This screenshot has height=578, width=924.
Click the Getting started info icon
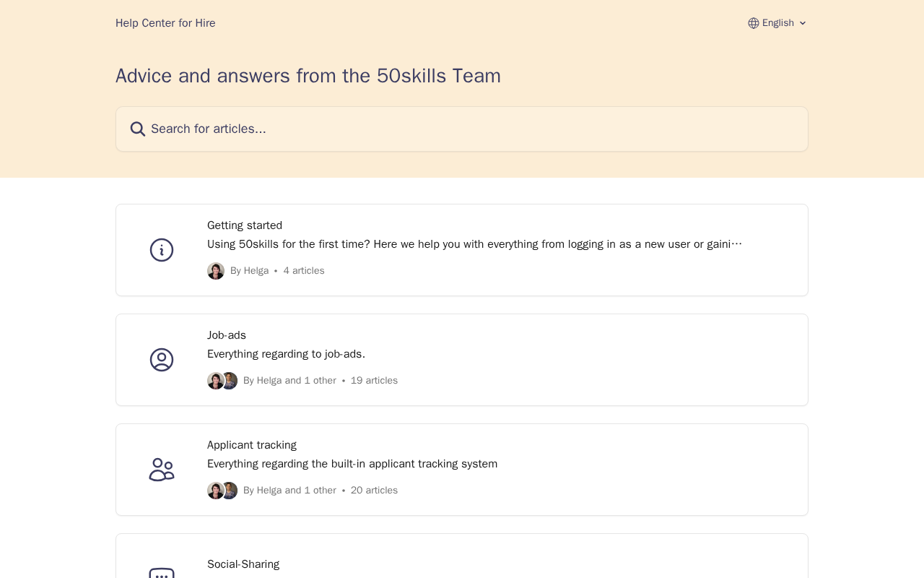click(162, 250)
